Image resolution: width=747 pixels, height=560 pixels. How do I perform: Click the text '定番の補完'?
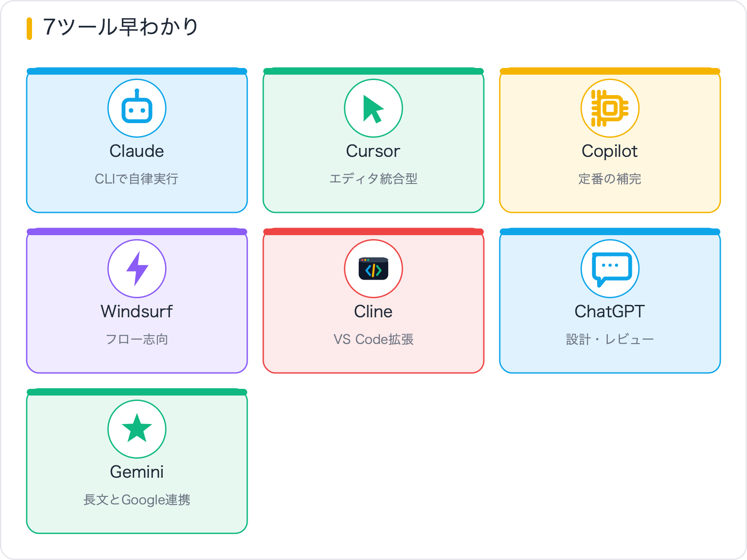(610, 179)
